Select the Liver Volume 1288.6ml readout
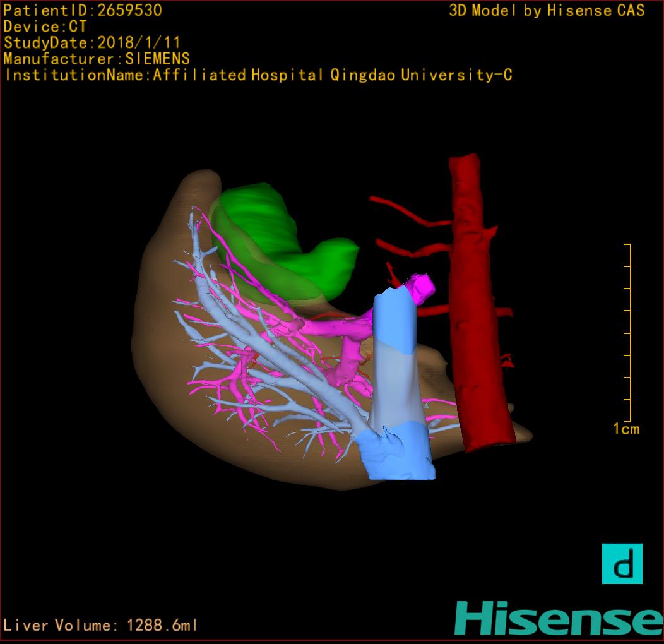 [101, 626]
